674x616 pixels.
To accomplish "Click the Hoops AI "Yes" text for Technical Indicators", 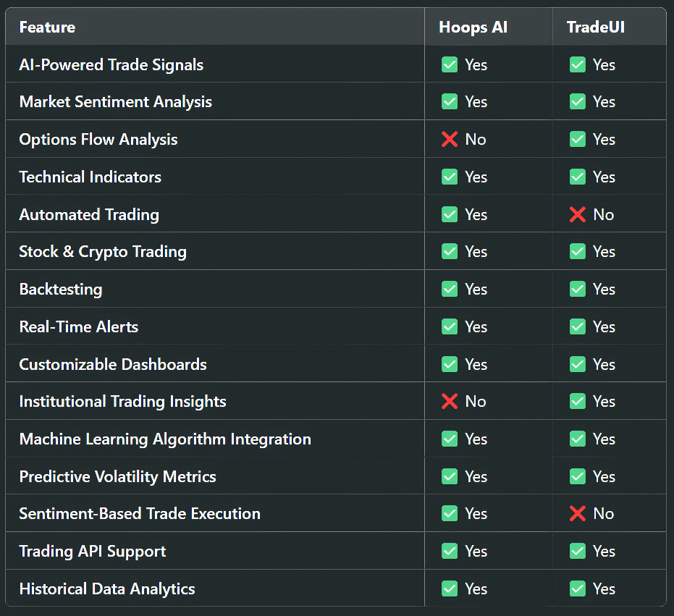I will click(476, 177).
